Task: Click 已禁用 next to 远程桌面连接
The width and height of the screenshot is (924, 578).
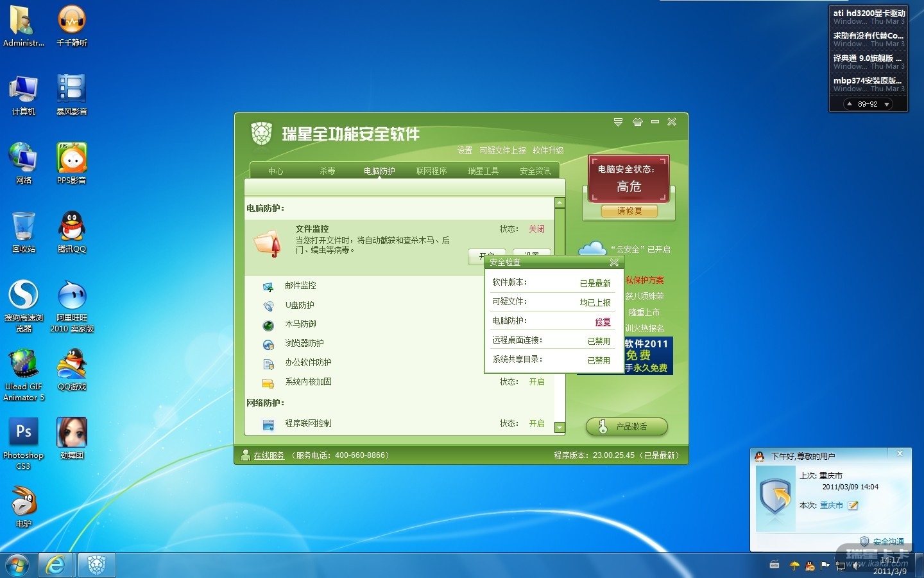Action: pyautogui.click(x=599, y=340)
